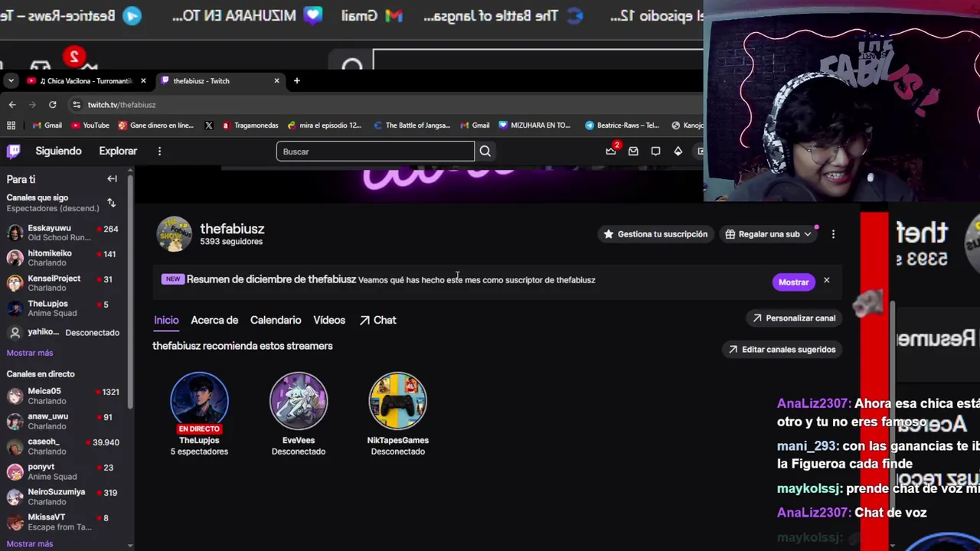Open NikTapesGames recommended streamer card
This screenshot has height=551, width=980.
click(x=398, y=414)
